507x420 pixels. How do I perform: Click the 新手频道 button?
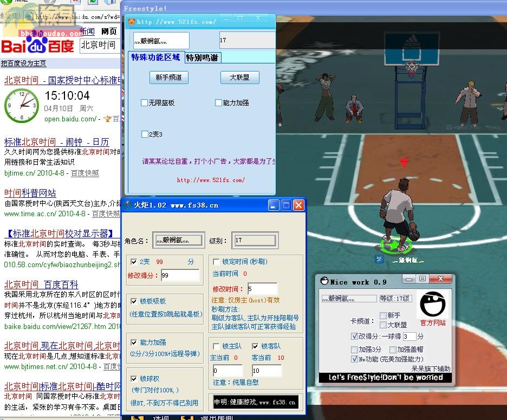pyautogui.click(x=169, y=77)
